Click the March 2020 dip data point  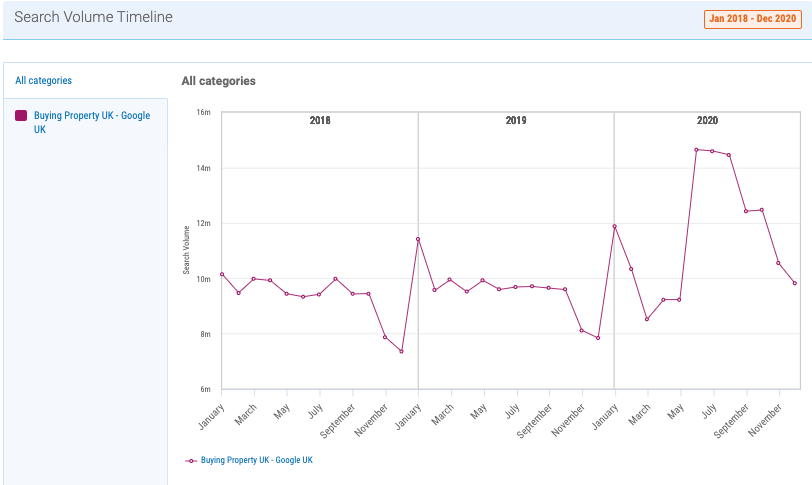coord(647,319)
